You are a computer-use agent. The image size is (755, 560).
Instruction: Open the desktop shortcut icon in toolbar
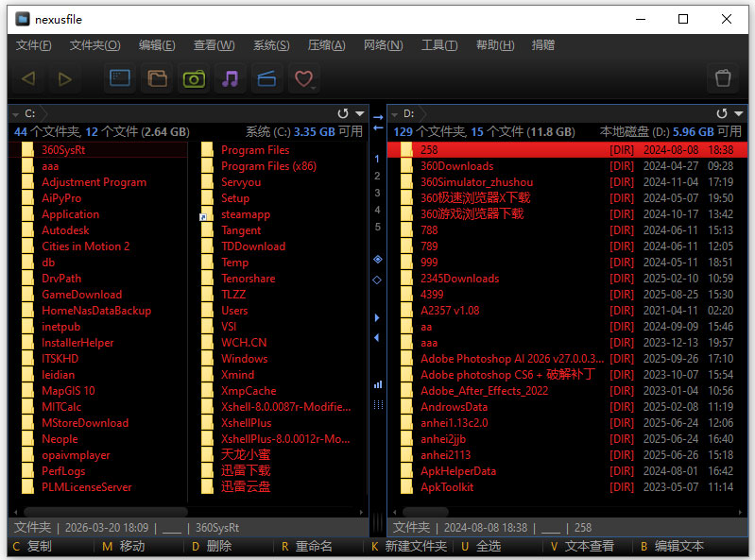coord(120,78)
